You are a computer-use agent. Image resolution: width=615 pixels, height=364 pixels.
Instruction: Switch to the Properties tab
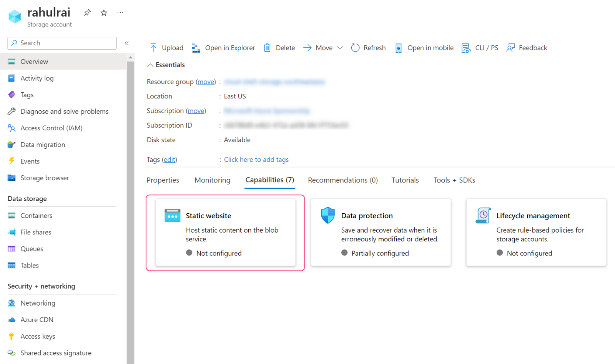pyautogui.click(x=163, y=180)
